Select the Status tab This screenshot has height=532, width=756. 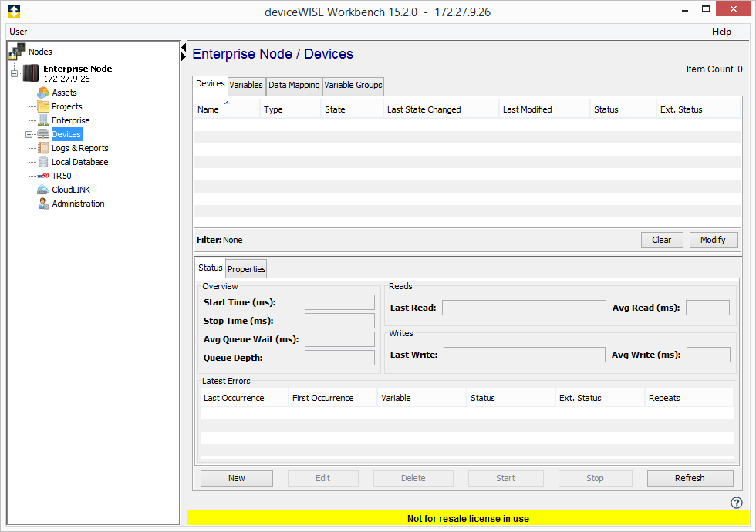[x=210, y=268]
